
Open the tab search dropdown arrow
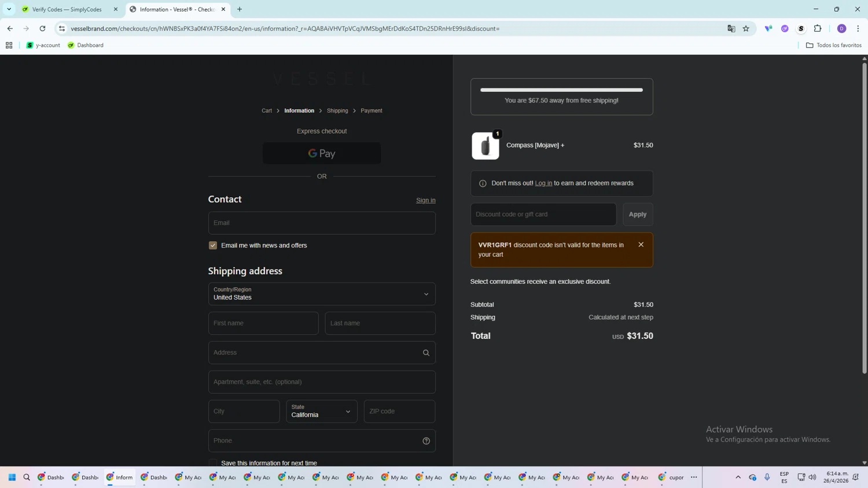(x=9, y=9)
